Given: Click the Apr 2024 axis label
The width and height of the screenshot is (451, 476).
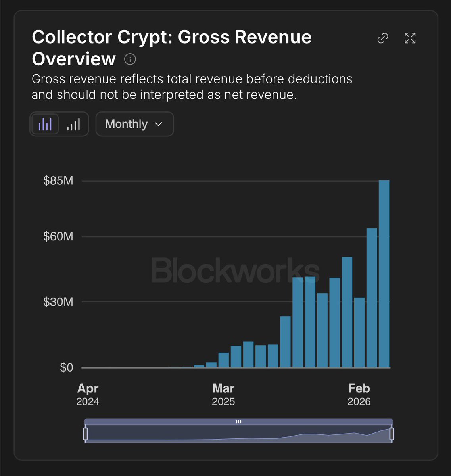Looking at the screenshot, I should coord(88,395).
